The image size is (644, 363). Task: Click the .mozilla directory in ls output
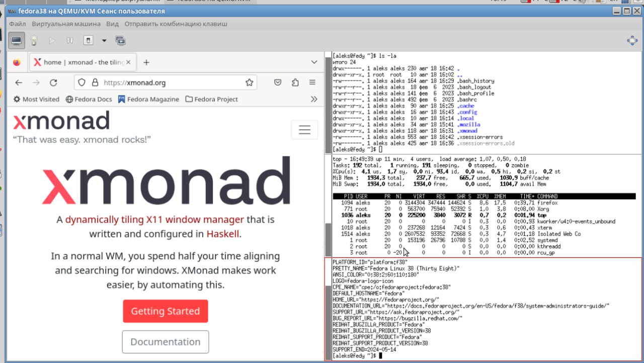469,125
